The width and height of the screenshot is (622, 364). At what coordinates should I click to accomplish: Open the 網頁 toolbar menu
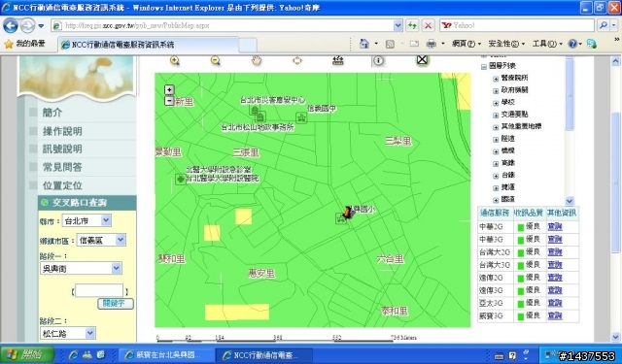click(466, 44)
